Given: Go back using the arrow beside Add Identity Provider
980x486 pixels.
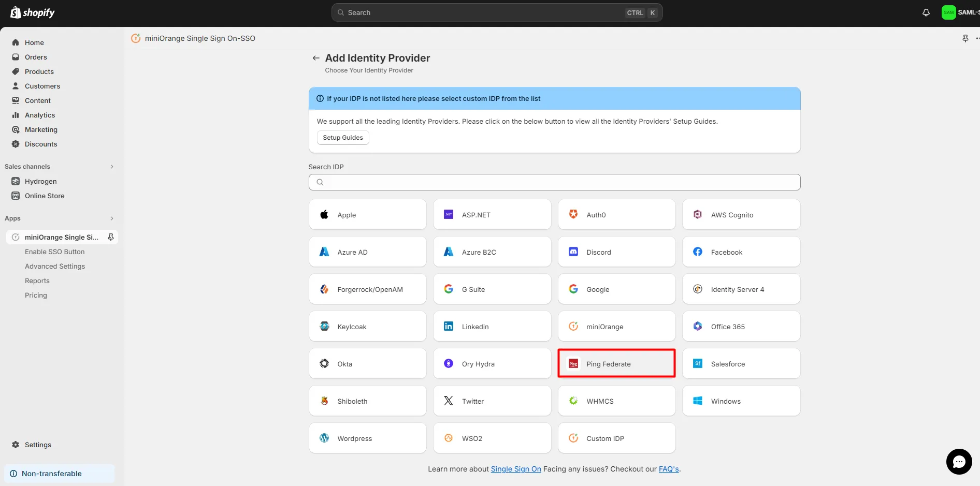Looking at the screenshot, I should click(316, 58).
